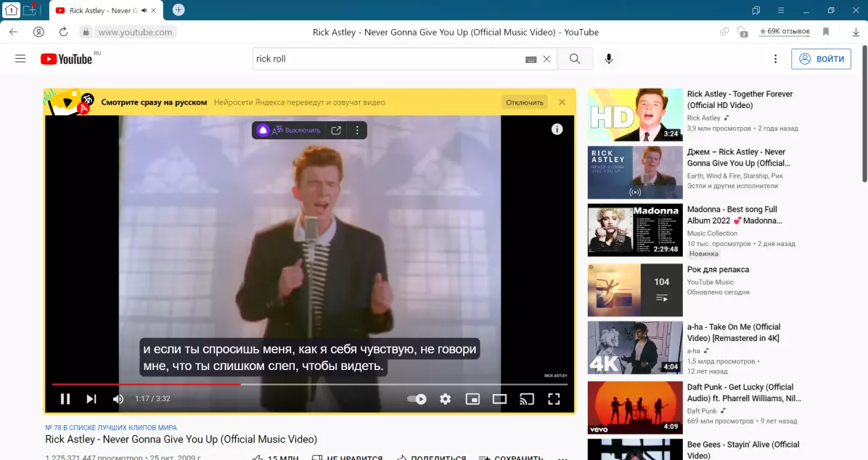Show the video info card icon
Screen dimensions: 868x460
557,129
